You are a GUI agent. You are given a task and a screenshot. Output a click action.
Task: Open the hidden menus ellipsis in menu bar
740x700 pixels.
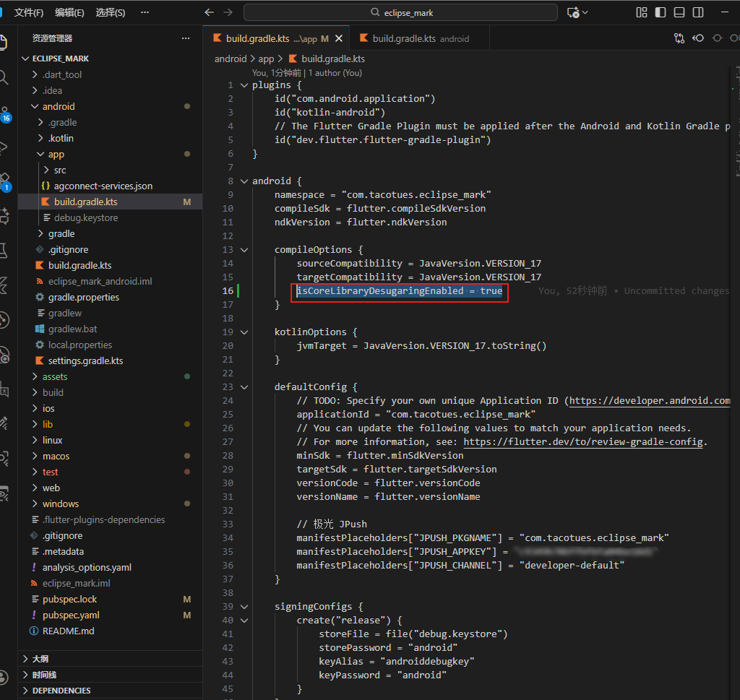coord(145,12)
